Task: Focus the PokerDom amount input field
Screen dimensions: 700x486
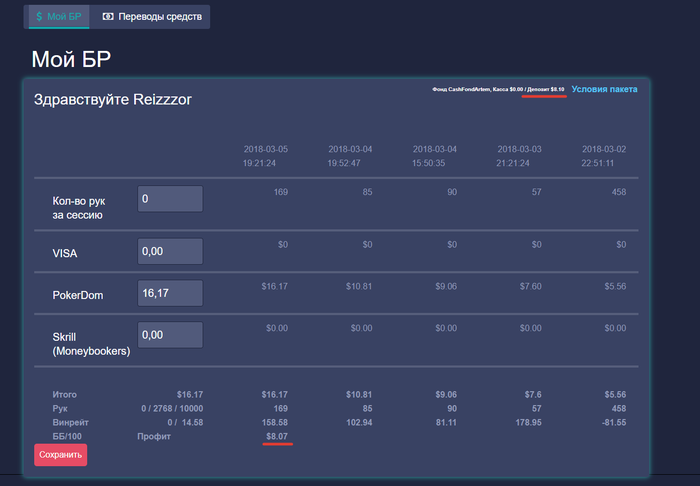Action: click(170, 293)
